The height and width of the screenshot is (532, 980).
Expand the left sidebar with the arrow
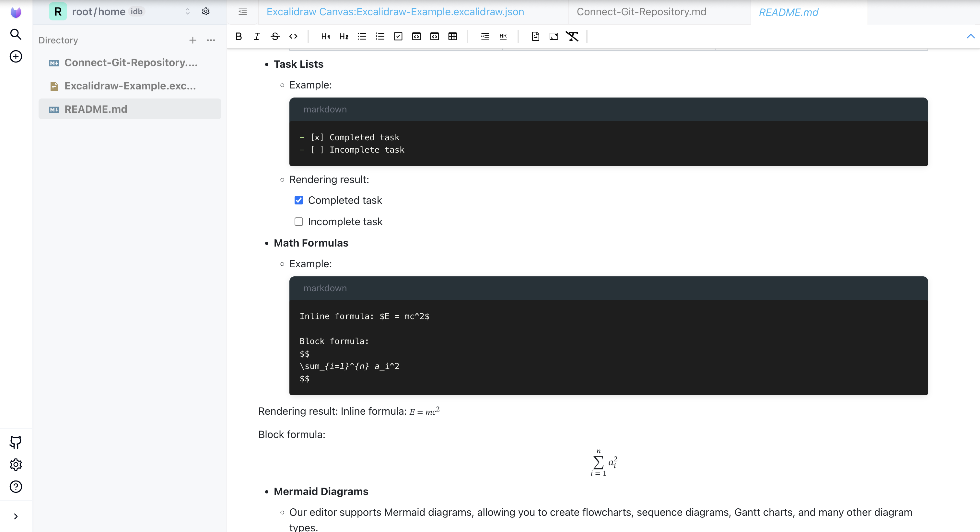(x=16, y=516)
